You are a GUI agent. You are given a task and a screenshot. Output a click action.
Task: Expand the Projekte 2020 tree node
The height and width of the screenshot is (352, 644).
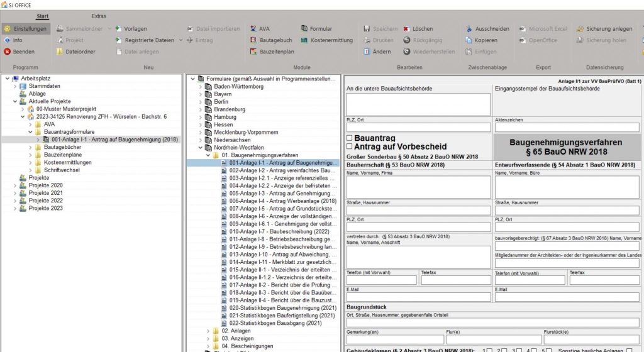click(14, 185)
